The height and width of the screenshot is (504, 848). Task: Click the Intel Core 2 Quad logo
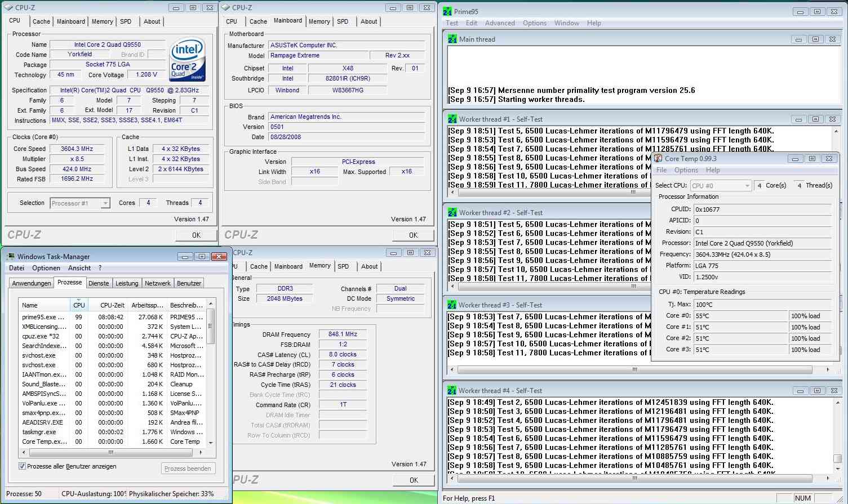pos(188,60)
